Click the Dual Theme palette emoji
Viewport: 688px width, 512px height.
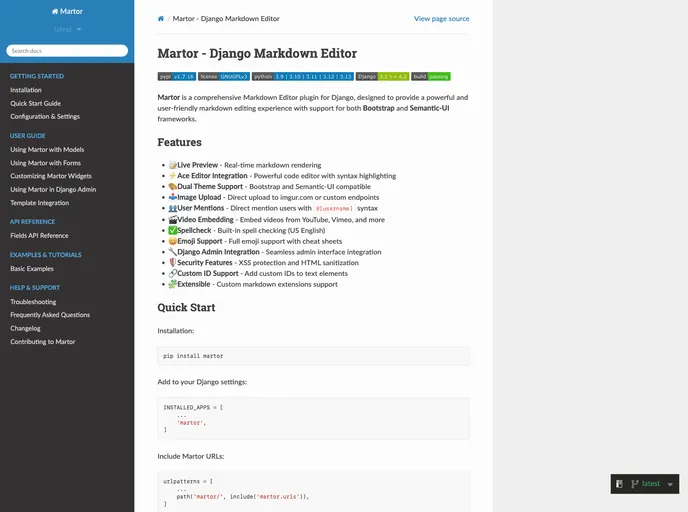pos(173,186)
